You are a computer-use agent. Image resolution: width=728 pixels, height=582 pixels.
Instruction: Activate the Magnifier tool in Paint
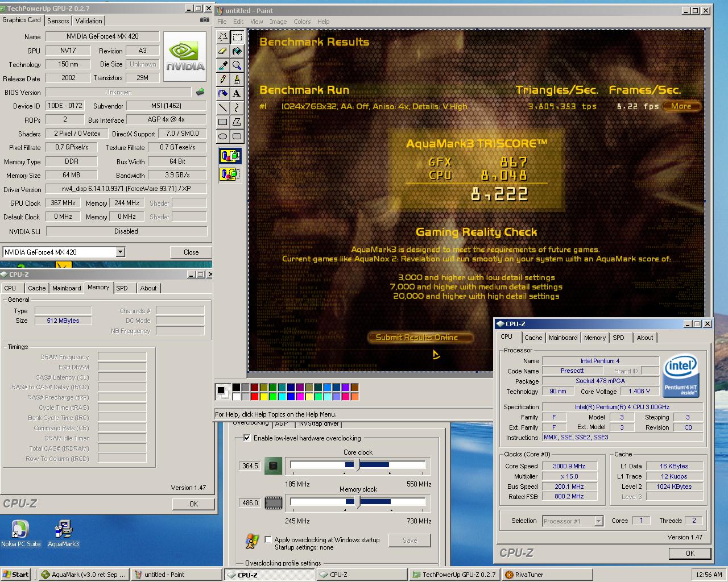237,65
